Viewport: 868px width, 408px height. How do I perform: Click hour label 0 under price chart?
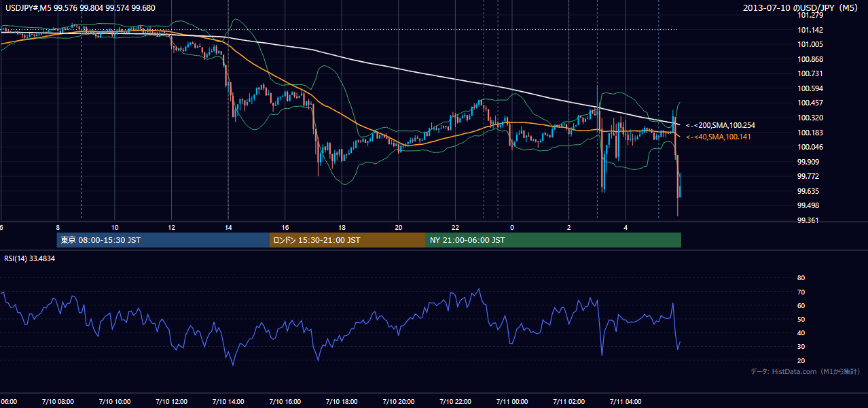click(512, 227)
